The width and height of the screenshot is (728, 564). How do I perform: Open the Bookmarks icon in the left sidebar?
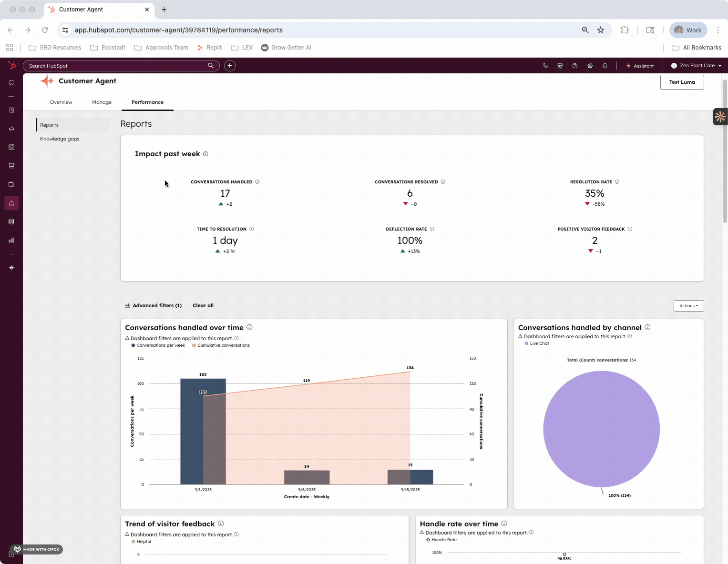(11, 82)
